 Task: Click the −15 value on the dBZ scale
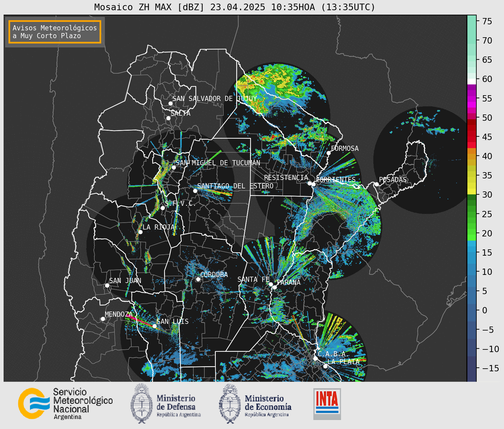(x=490, y=368)
